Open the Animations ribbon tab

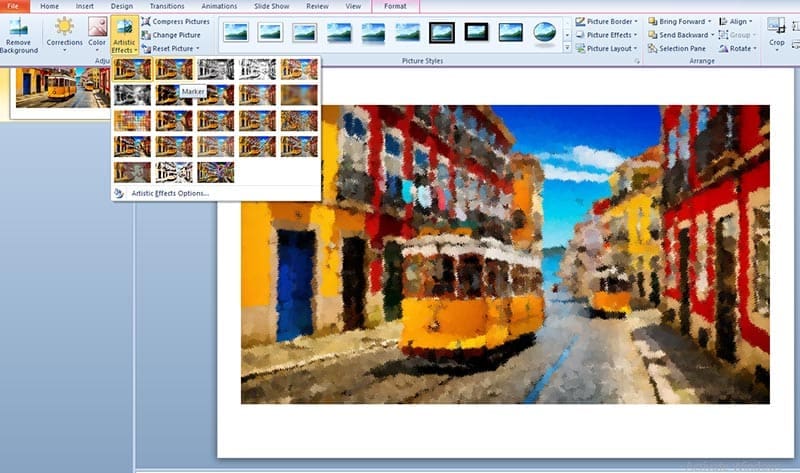219,6
